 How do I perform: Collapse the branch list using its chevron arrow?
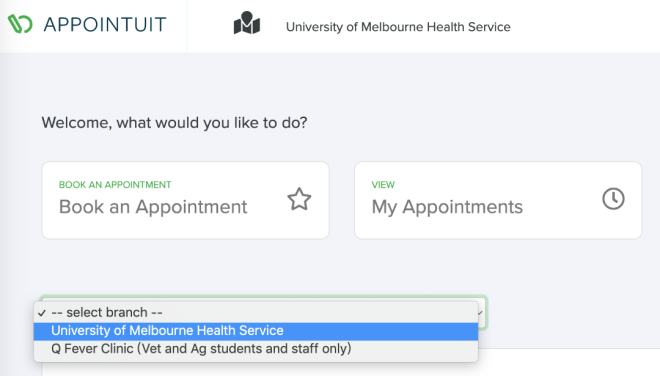(x=480, y=313)
